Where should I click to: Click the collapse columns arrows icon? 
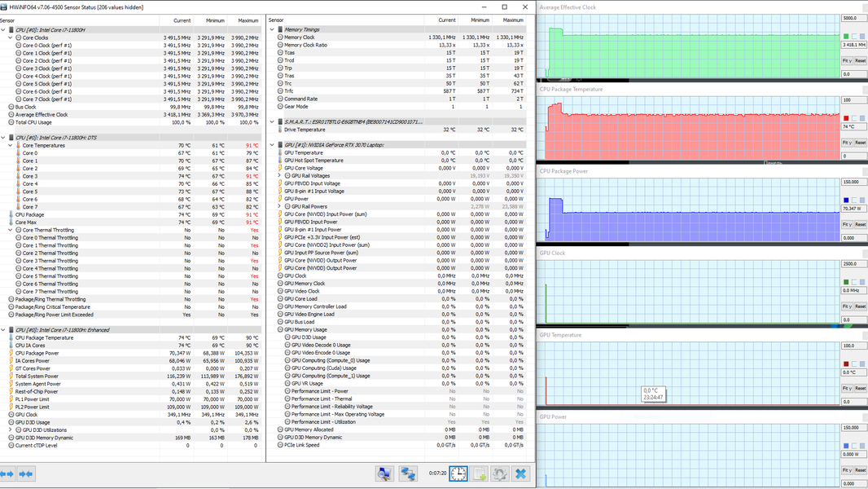pos(26,474)
